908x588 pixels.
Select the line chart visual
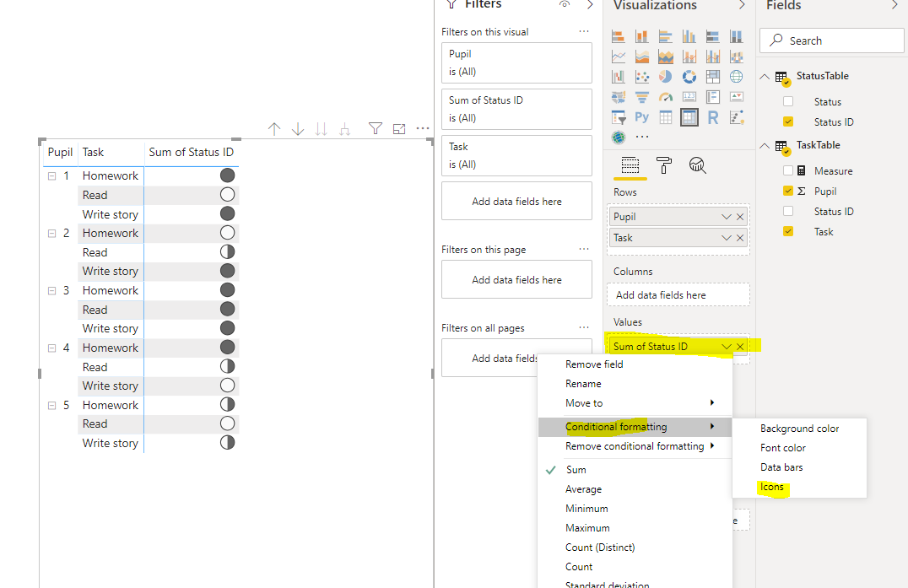(619, 57)
